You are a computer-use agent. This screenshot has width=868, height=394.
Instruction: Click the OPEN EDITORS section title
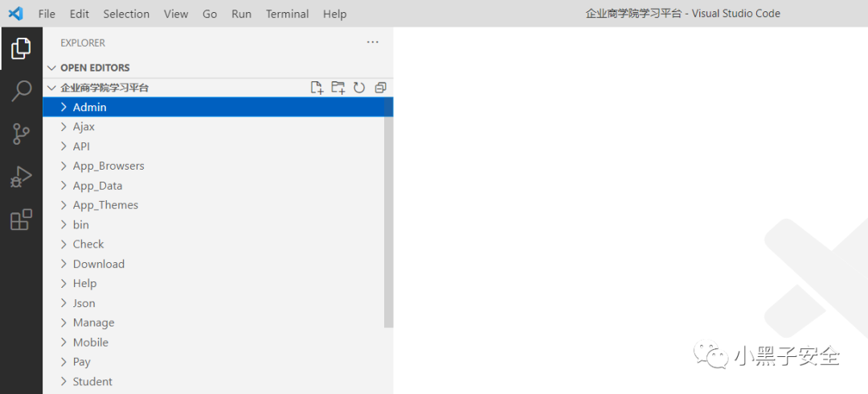95,68
